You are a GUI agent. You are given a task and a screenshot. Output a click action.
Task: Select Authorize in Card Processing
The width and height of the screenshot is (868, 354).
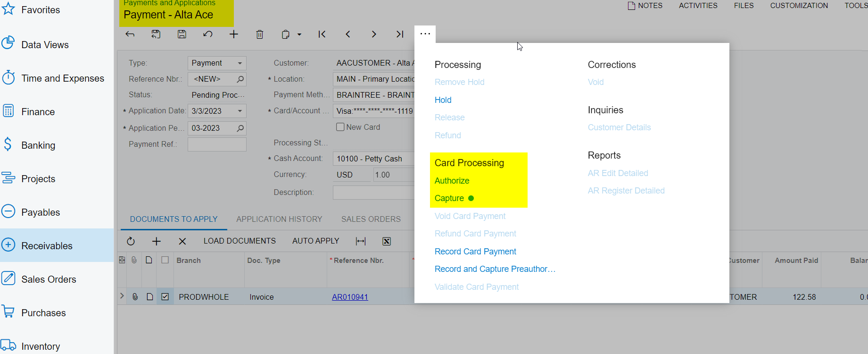coord(452,181)
